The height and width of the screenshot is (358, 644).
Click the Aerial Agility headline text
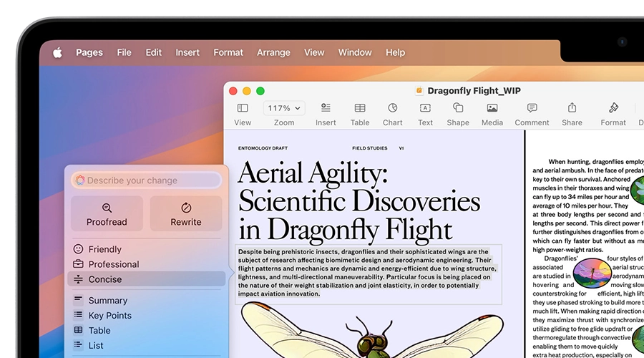[x=359, y=201]
